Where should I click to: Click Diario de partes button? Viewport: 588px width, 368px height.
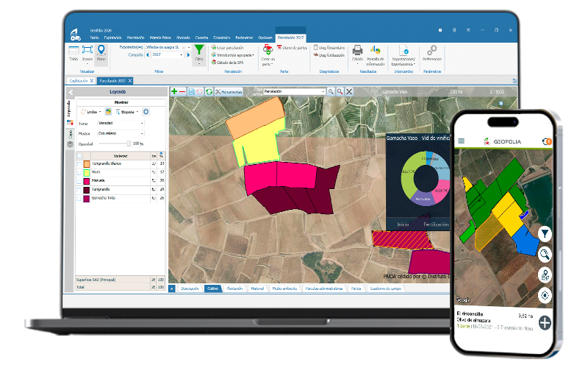point(292,48)
